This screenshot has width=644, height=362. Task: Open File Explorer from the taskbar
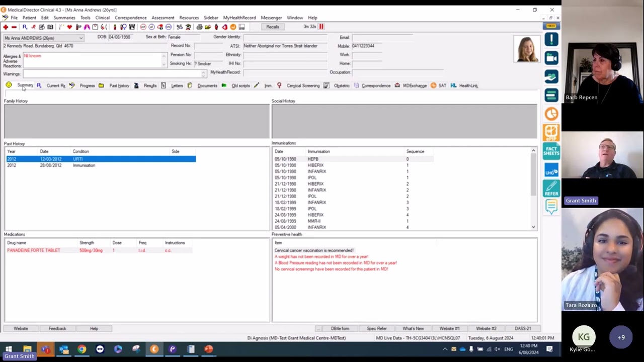(x=27, y=349)
